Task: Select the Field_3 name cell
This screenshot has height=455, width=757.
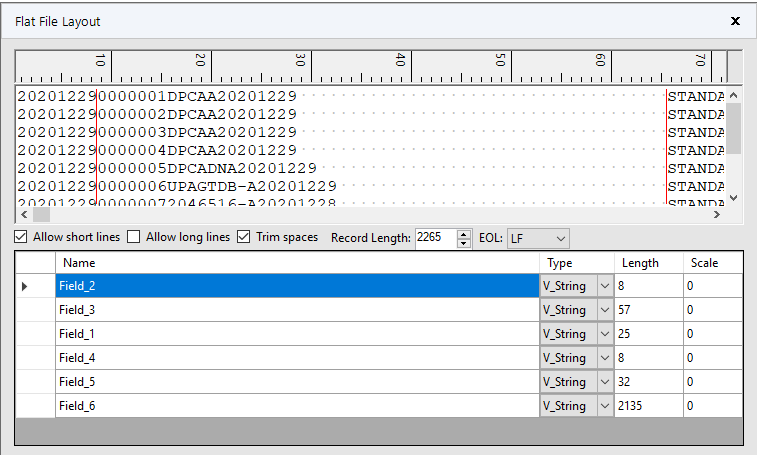Action: click(297, 310)
